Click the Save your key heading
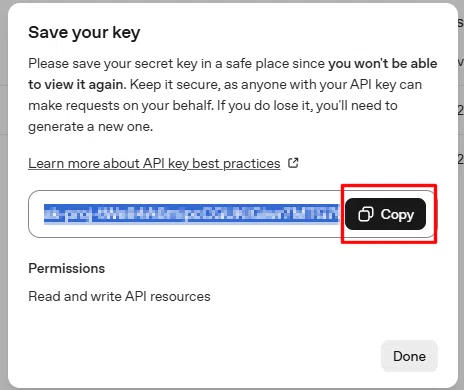The width and height of the screenshot is (464, 390). pyautogui.click(x=84, y=33)
